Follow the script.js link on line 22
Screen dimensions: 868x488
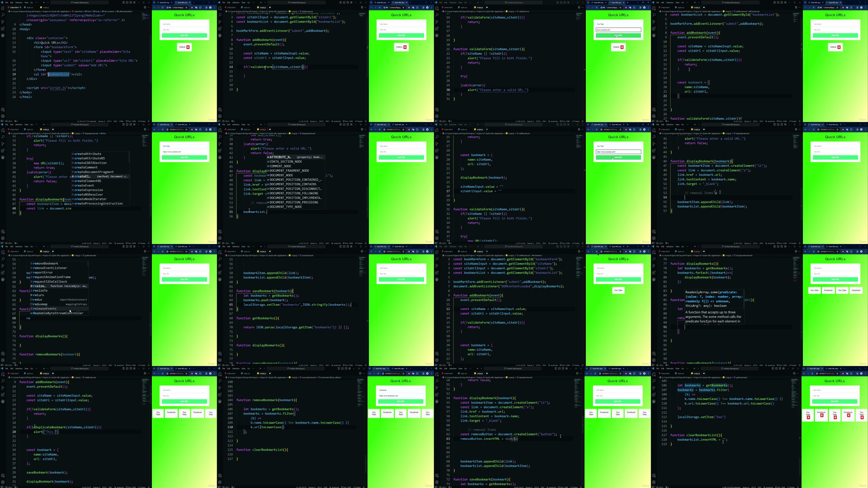tap(58, 88)
